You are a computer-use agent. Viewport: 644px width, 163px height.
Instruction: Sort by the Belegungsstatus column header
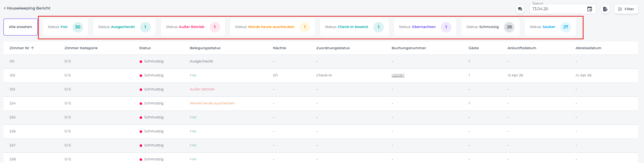[x=205, y=48]
